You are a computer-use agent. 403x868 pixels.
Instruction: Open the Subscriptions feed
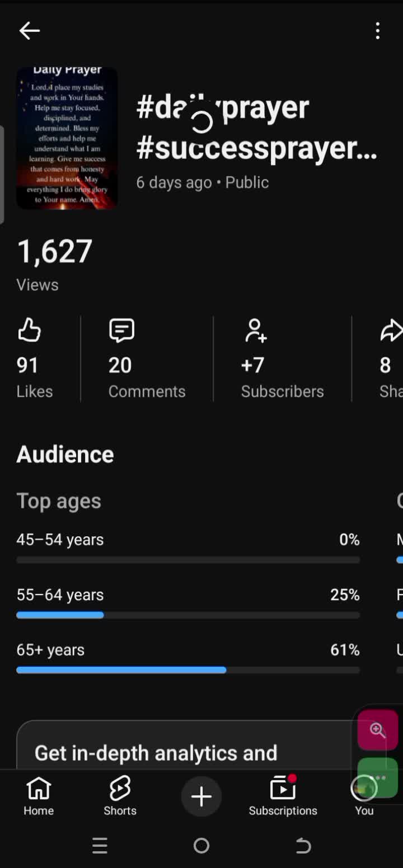283,795
